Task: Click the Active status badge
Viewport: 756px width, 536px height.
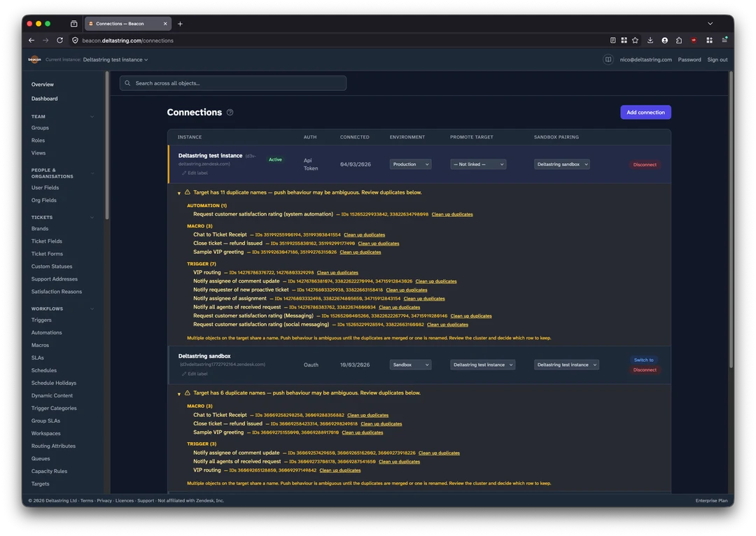Action: click(275, 160)
